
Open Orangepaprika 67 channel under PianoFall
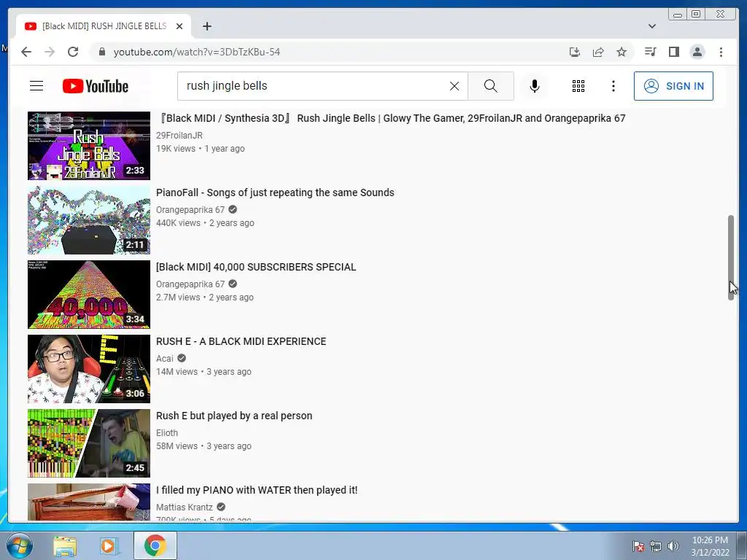(190, 209)
